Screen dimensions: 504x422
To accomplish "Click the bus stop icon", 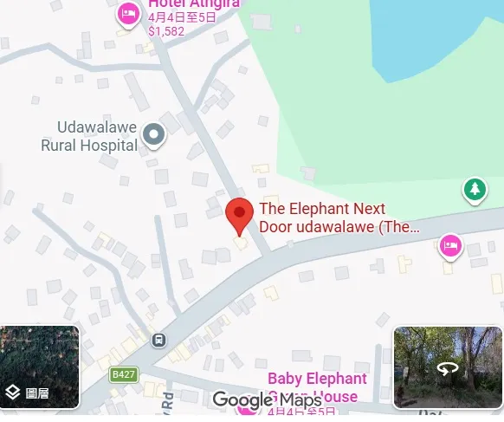I will tap(158, 340).
